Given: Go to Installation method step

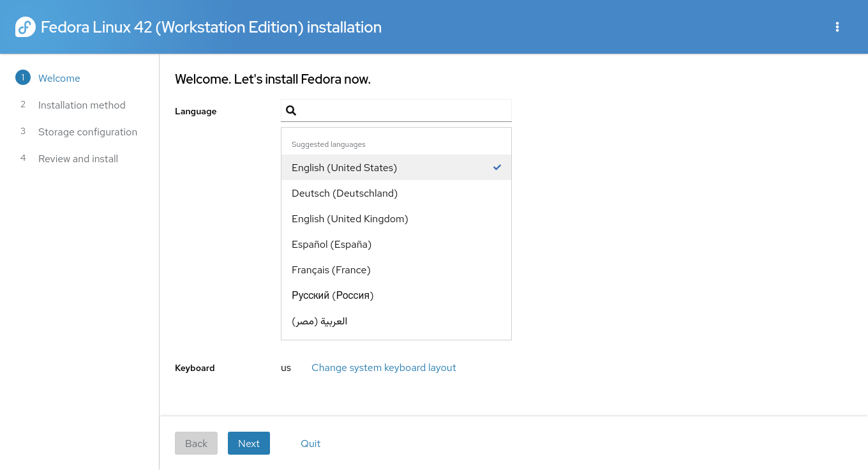Looking at the screenshot, I should (x=82, y=105).
